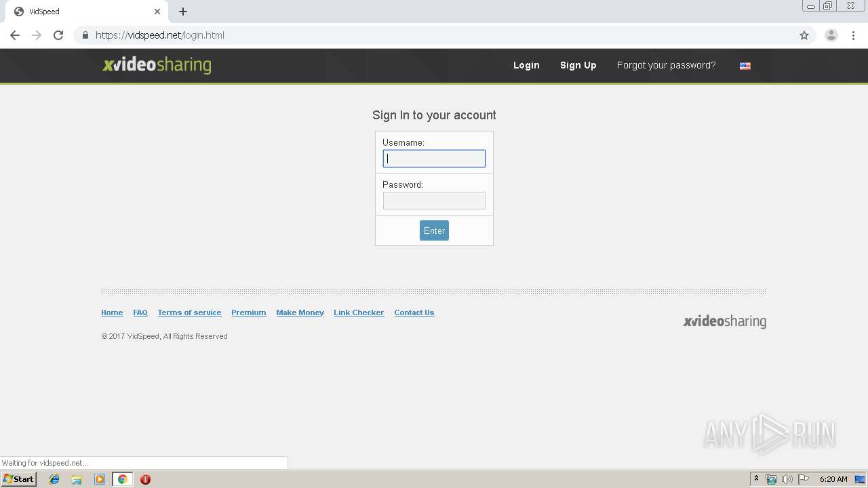Open media player taskbar icon
868x488 pixels.
[100, 479]
